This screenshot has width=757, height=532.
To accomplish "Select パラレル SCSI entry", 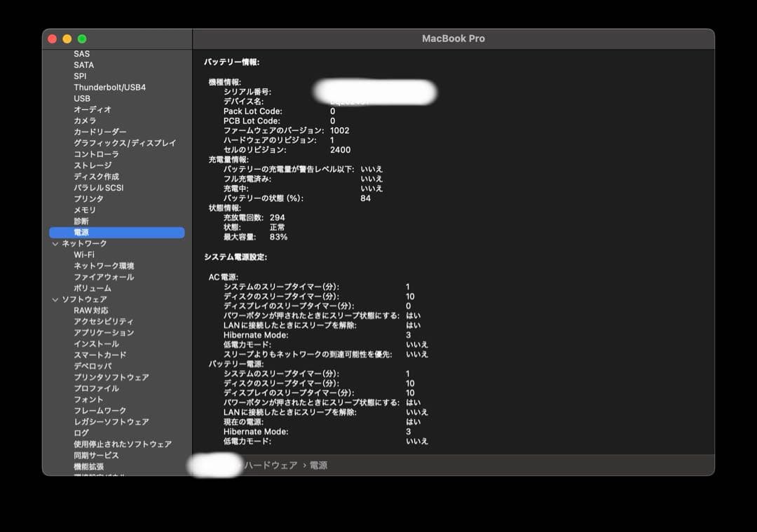I will (99, 188).
